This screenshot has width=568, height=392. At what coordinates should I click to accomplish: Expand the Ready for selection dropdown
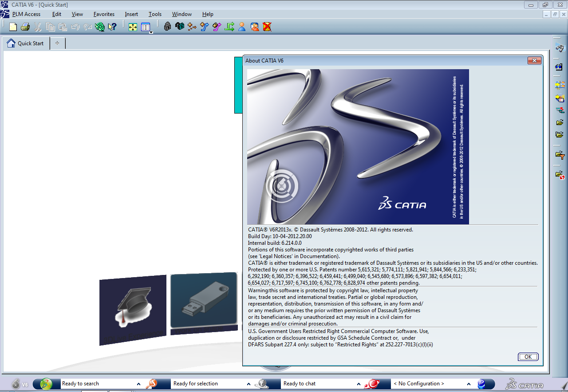(x=248, y=384)
